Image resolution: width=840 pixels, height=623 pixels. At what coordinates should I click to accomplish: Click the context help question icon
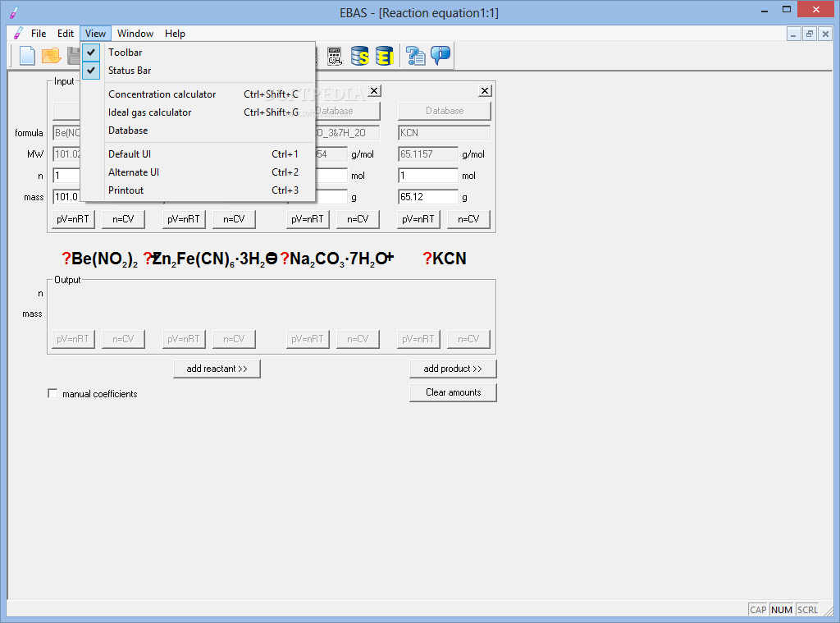pos(415,55)
